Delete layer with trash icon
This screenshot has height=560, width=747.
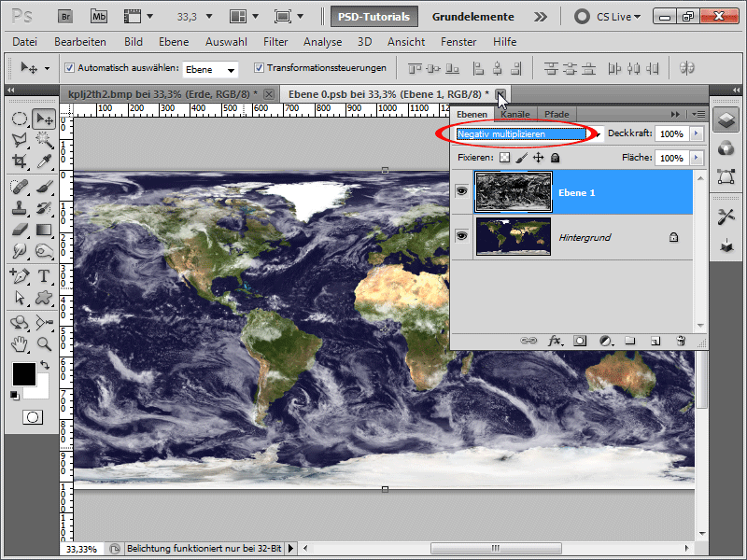pos(681,341)
